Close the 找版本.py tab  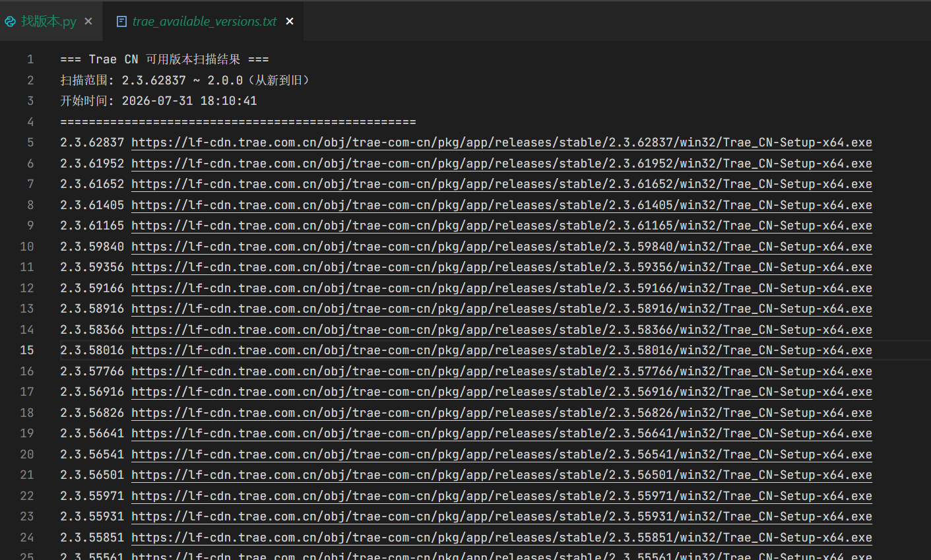[x=88, y=21]
